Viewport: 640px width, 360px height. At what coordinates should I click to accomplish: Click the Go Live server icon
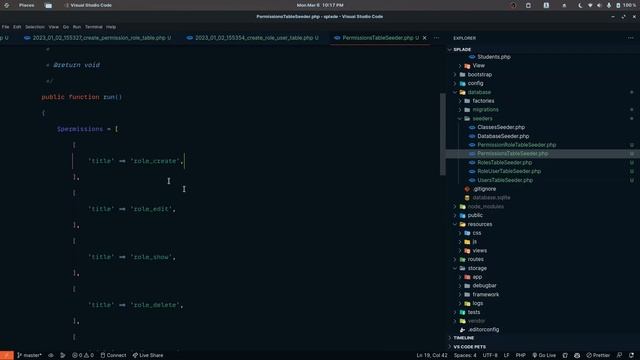click(544, 355)
